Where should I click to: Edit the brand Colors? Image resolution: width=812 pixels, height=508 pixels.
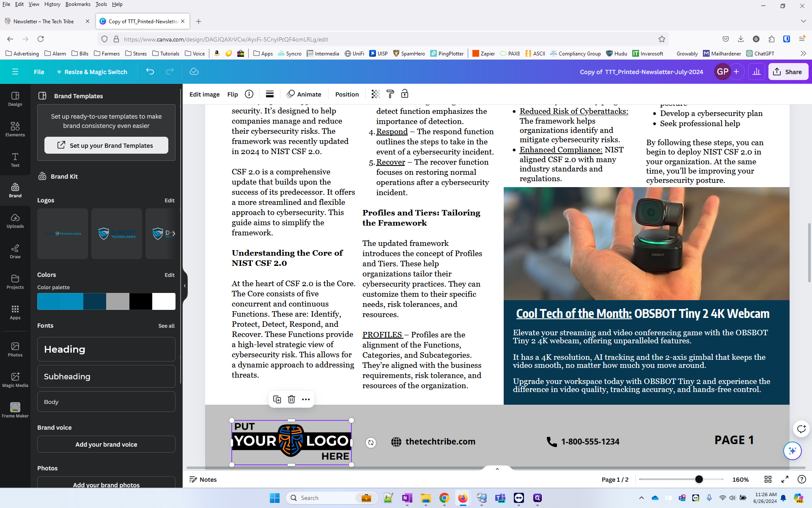point(170,275)
